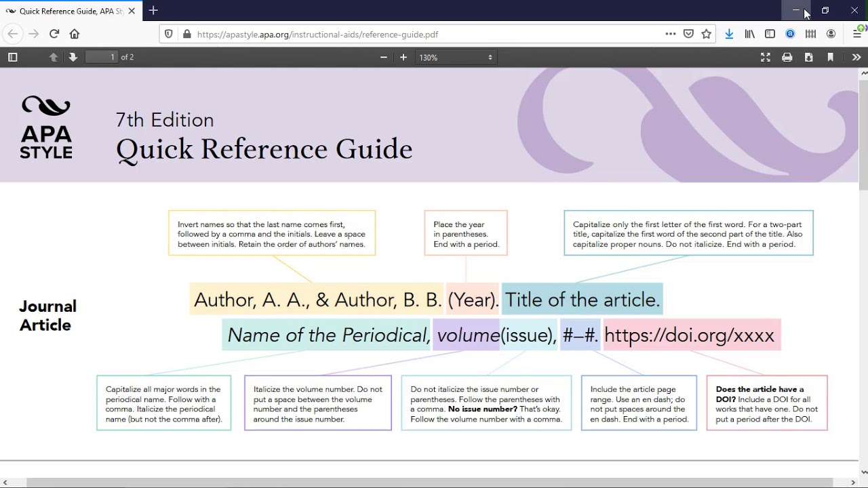Print the PDF document
Viewport: 868px width, 488px height.
coord(787,58)
